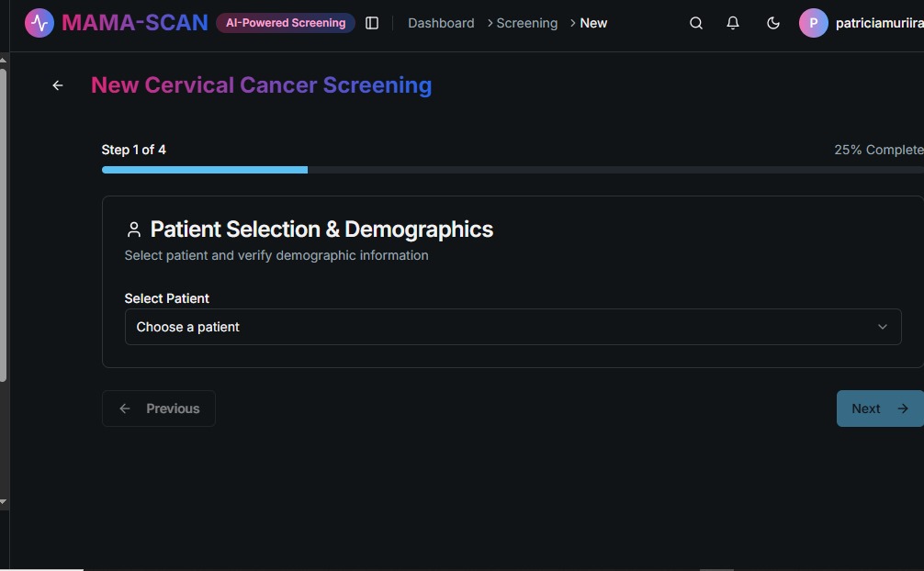
Task: Click the chevron in Select Patient field
Action: (883, 327)
